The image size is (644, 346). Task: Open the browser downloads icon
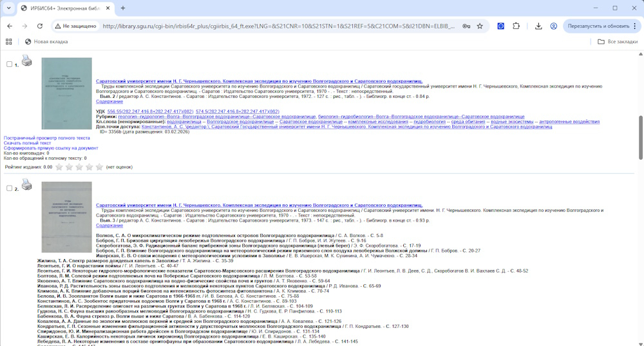click(x=538, y=26)
